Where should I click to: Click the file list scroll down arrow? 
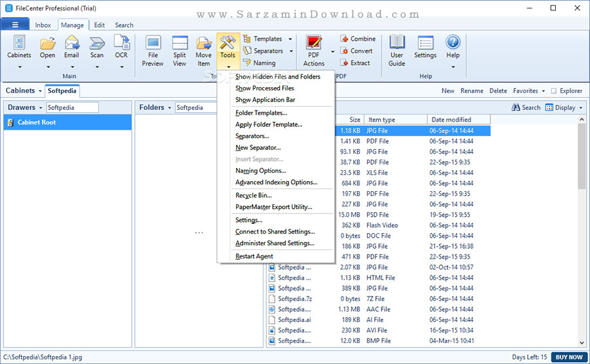click(581, 342)
